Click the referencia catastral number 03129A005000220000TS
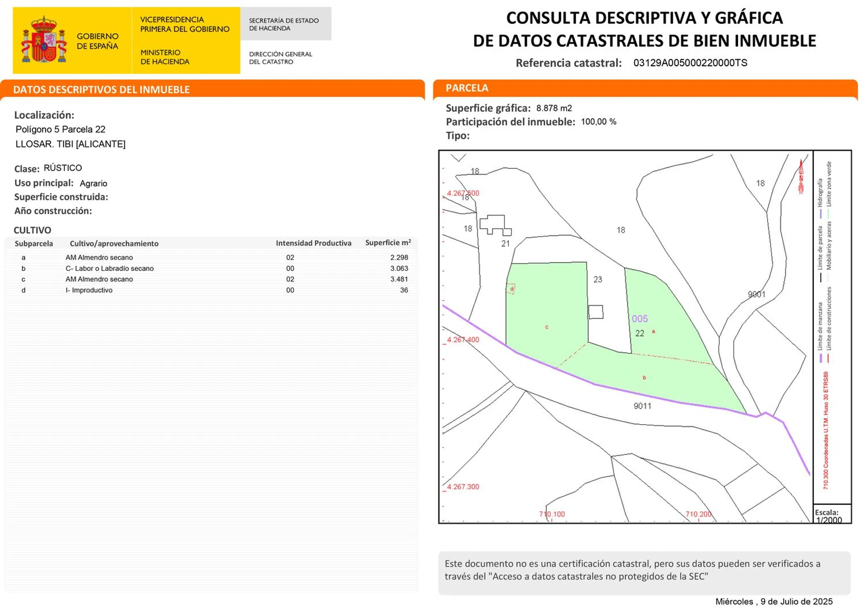Viewport: 862px width, 616px height. tap(690, 63)
